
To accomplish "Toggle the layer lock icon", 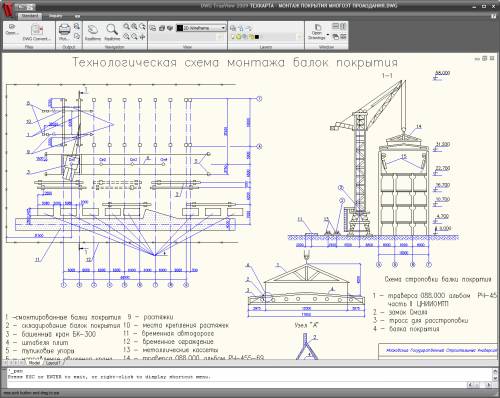I will click(251, 37).
